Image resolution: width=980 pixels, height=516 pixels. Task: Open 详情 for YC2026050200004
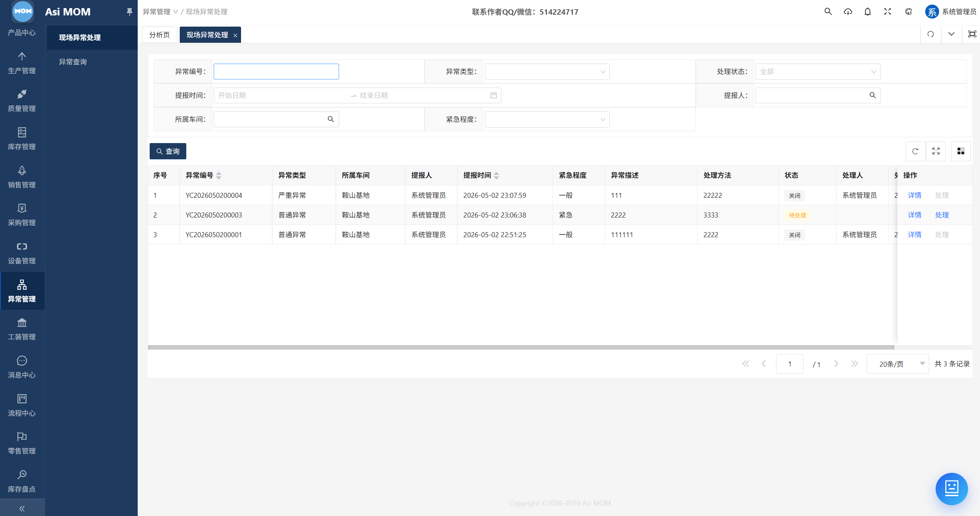pyautogui.click(x=914, y=195)
